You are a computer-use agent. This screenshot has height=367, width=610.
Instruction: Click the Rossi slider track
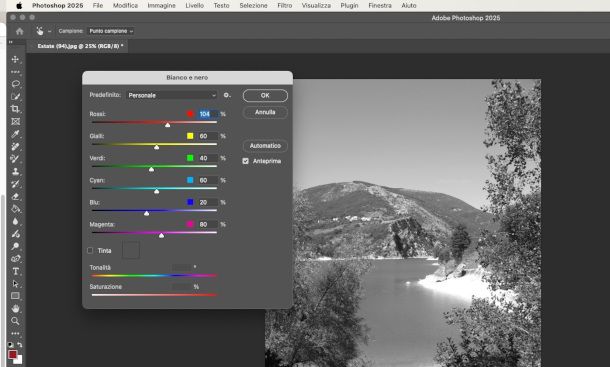154,122
